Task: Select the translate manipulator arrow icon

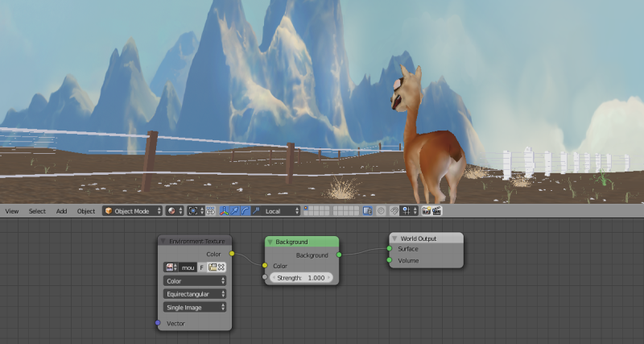Action: coord(234,211)
